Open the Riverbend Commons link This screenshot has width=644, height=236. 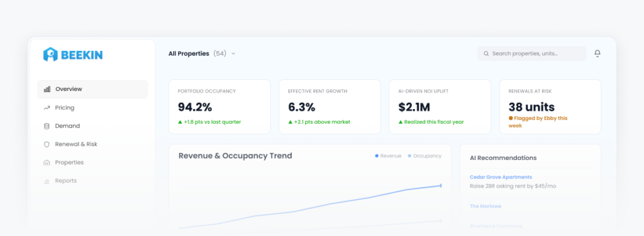pos(496,226)
